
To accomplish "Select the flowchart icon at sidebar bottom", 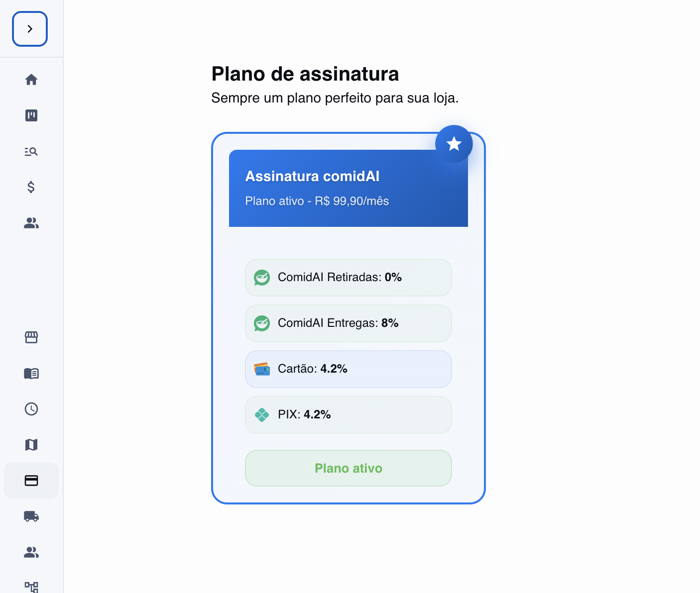I will pyautogui.click(x=31, y=587).
